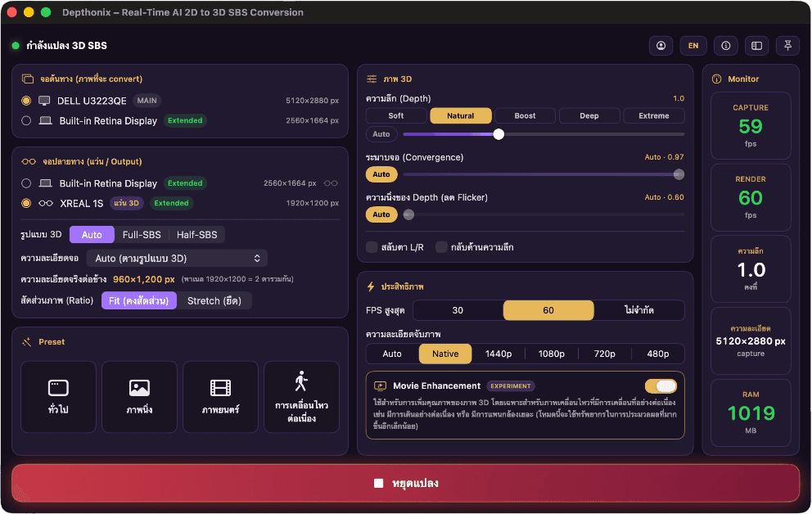Viewport: 812px width, 514px height.
Task: Choose Half-SBS 3D format
Action: pyautogui.click(x=196, y=234)
